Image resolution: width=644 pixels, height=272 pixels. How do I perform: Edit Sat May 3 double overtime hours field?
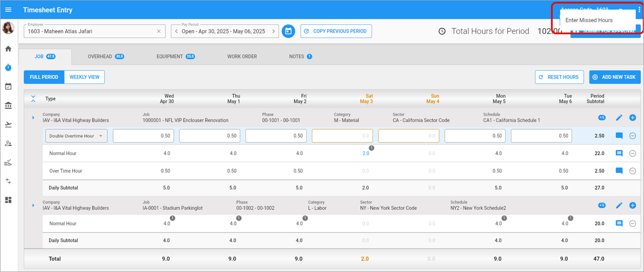point(342,136)
